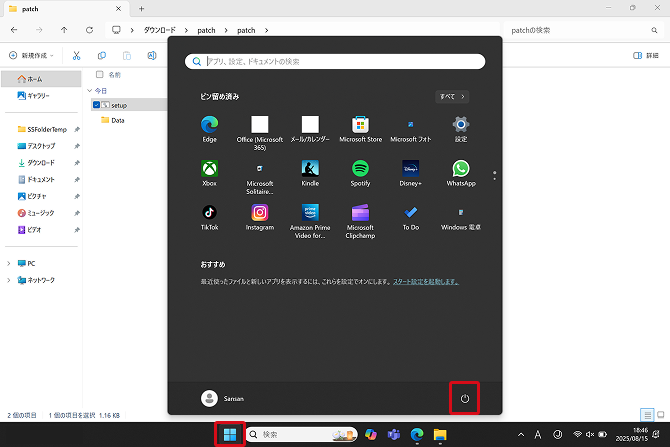
Task: Click the taskbar search box
Action: coord(302,435)
